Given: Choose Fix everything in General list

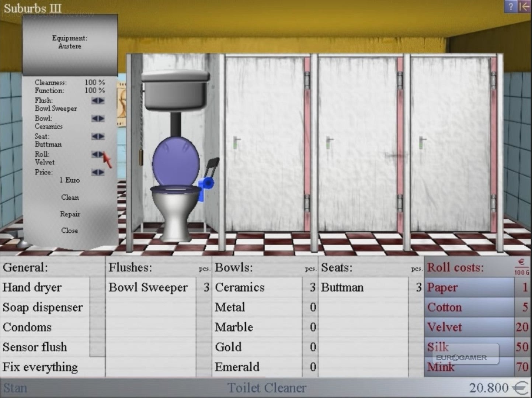Looking at the screenshot, I should [40, 367].
